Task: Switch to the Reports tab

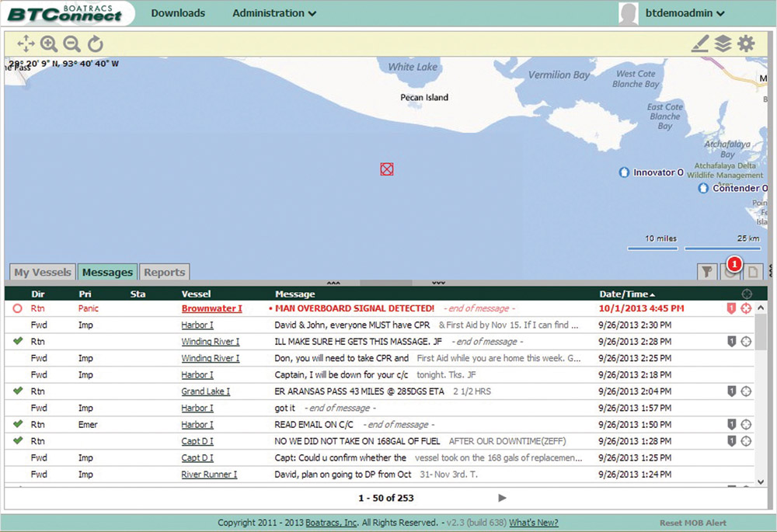Action: click(165, 273)
